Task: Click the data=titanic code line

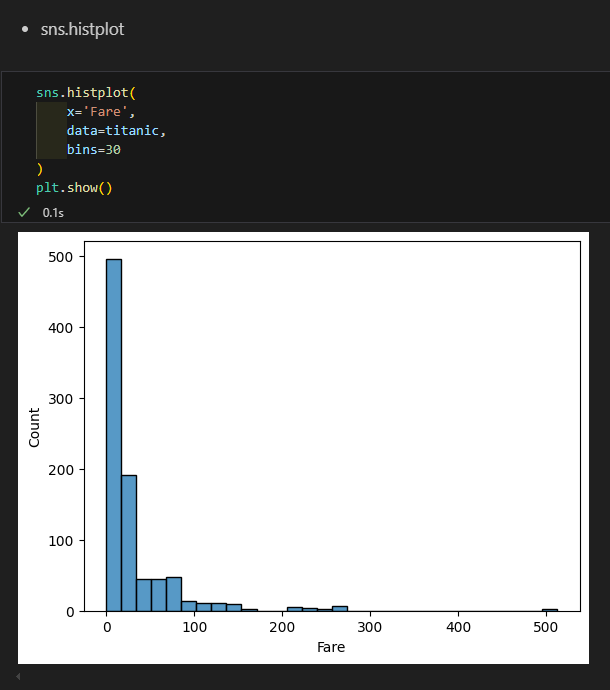Action: click(x=116, y=131)
